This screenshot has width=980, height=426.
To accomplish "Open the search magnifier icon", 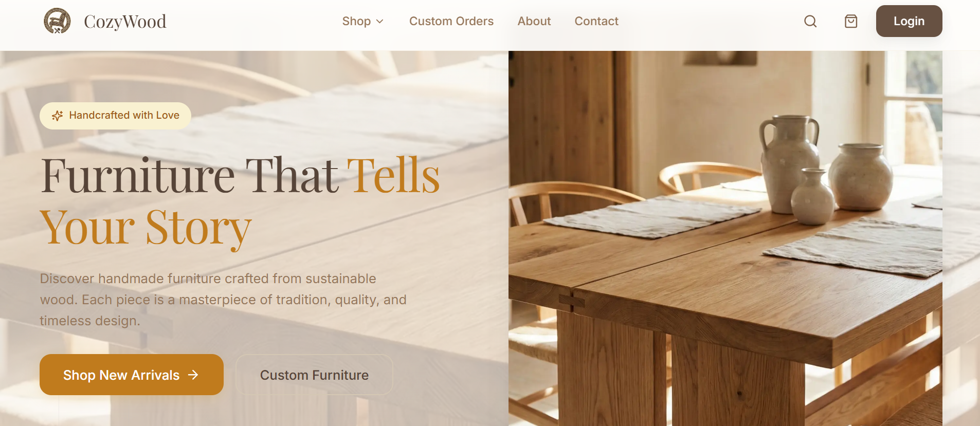I will [810, 21].
